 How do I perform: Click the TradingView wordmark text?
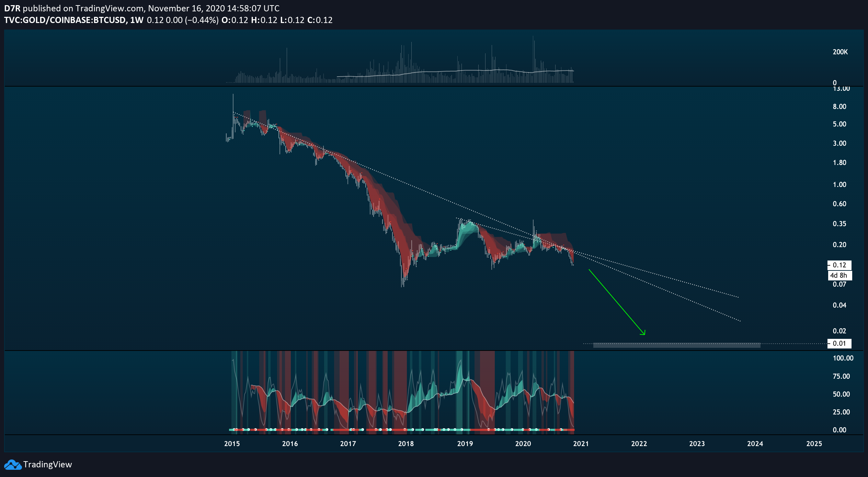point(48,465)
